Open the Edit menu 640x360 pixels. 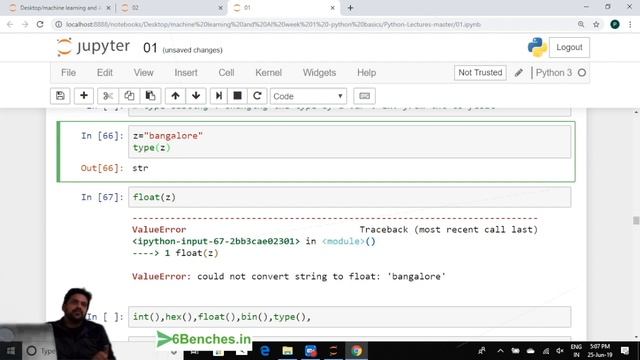pyautogui.click(x=104, y=73)
